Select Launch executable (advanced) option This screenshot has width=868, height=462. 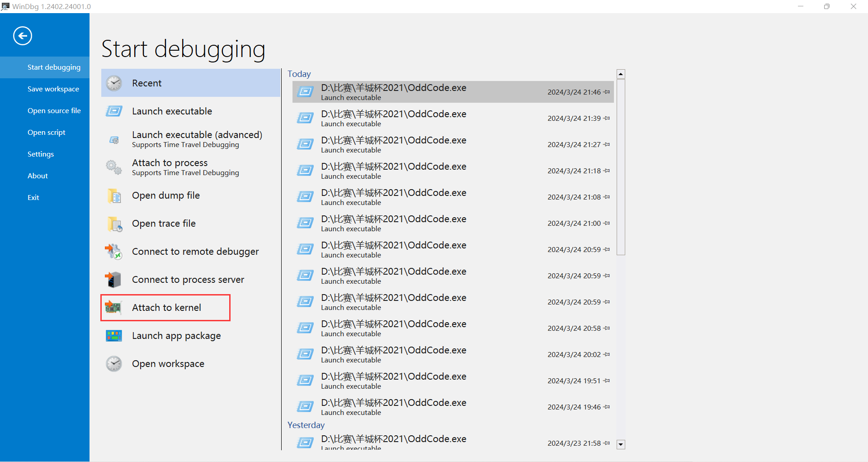pyautogui.click(x=191, y=139)
